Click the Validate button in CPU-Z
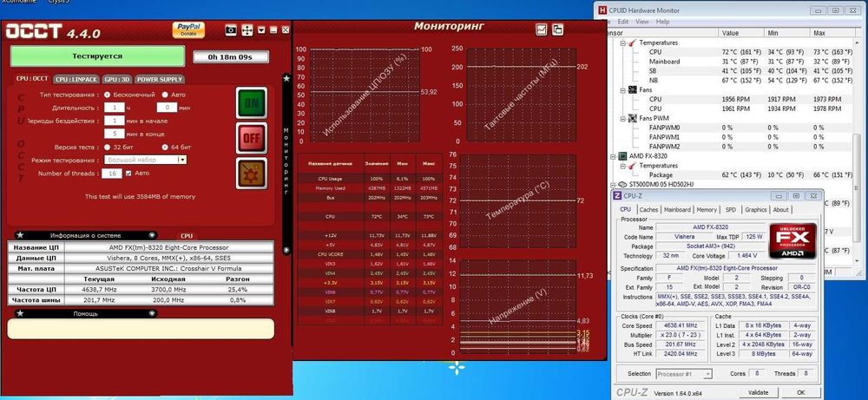The width and height of the screenshot is (868, 400). coord(758,392)
